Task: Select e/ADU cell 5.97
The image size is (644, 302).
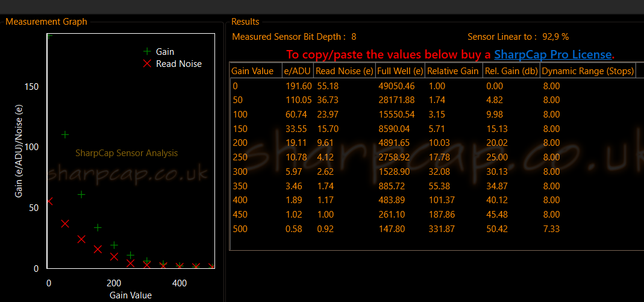Action: [x=293, y=171]
